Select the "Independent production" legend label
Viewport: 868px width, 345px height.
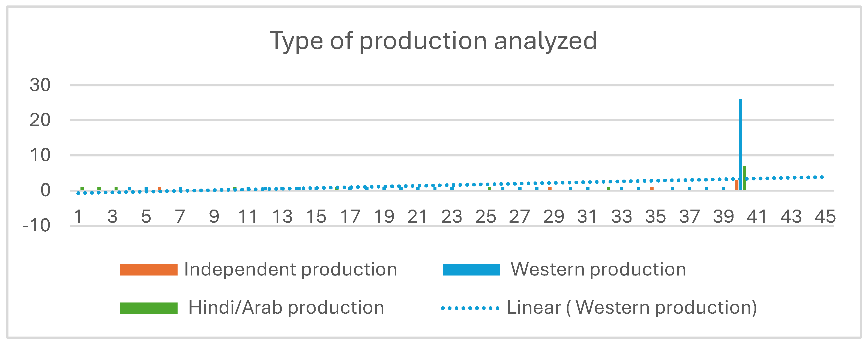pyautogui.click(x=291, y=270)
